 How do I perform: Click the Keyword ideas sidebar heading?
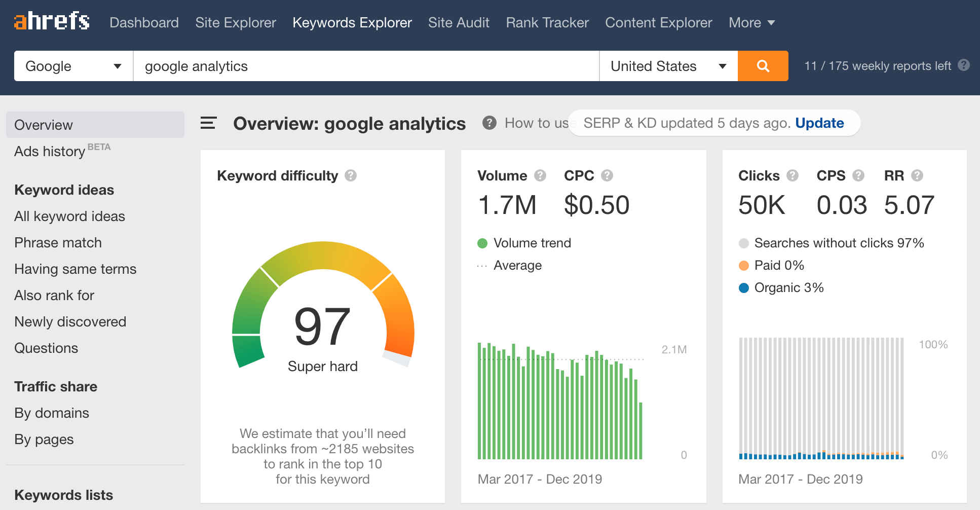(64, 190)
